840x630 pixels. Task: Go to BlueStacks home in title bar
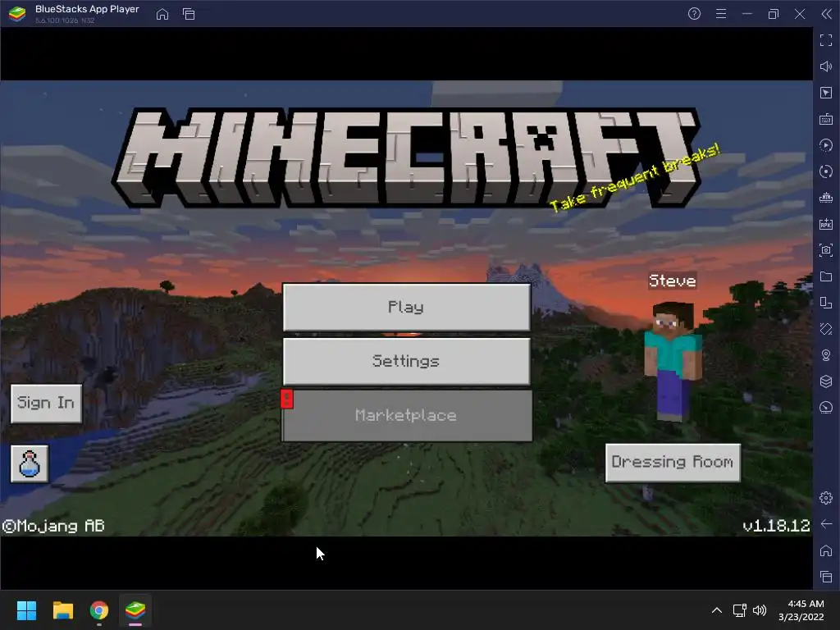162,14
